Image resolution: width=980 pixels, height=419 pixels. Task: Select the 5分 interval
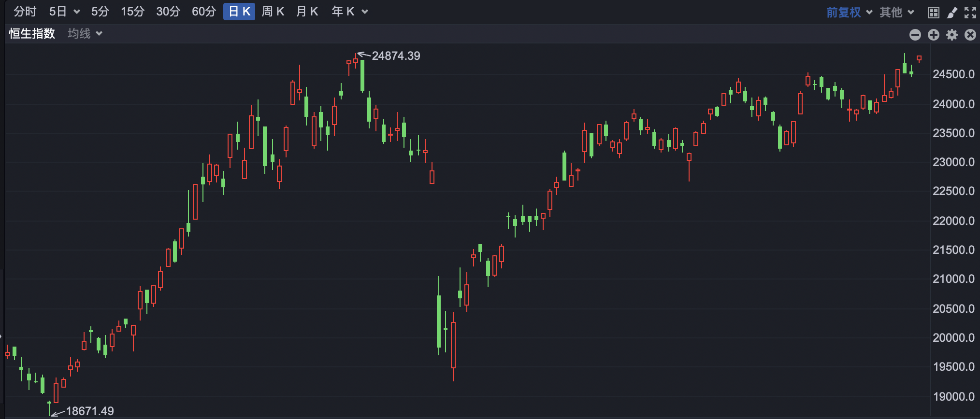click(100, 12)
